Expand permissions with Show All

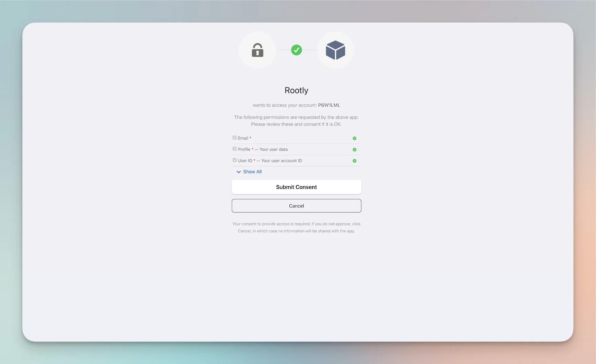pos(249,171)
